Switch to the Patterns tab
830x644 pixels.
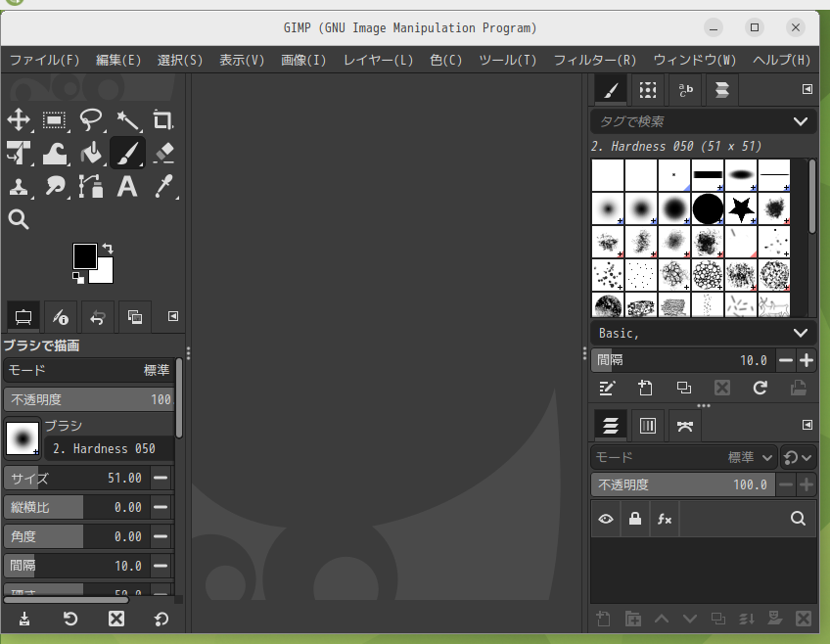click(x=647, y=90)
